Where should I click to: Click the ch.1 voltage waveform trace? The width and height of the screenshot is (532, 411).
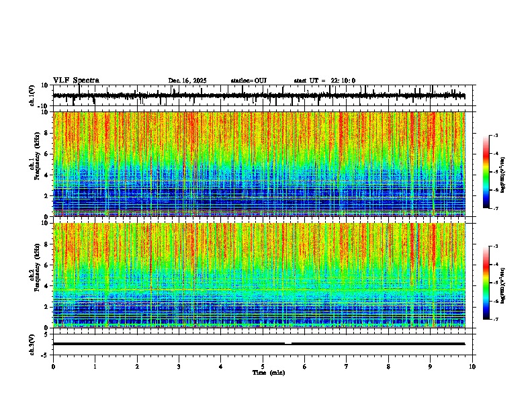pyautogui.click(x=259, y=95)
